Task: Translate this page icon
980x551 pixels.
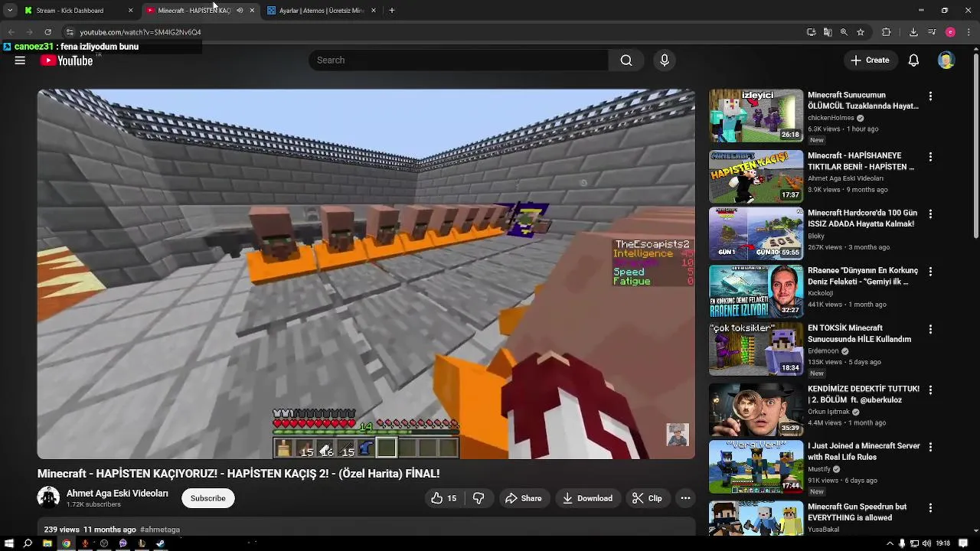Action: 828,32
